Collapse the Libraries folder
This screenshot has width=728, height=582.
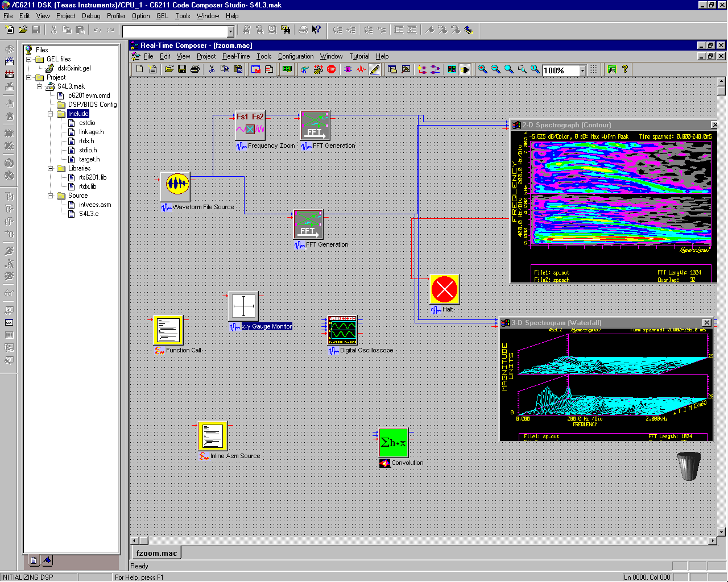(51, 168)
